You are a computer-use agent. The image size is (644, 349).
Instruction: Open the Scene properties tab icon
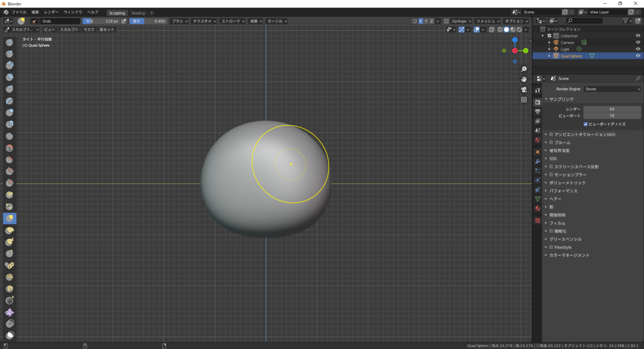tap(537, 130)
